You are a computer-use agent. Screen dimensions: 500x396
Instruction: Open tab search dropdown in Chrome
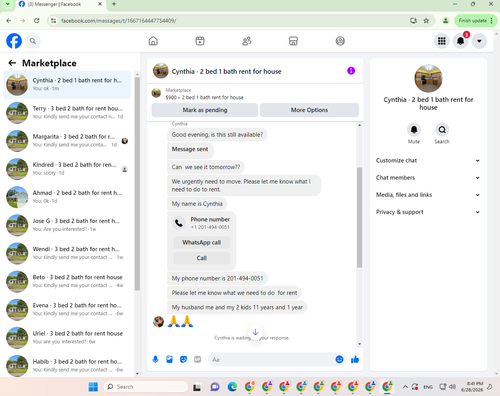pos(7,4)
